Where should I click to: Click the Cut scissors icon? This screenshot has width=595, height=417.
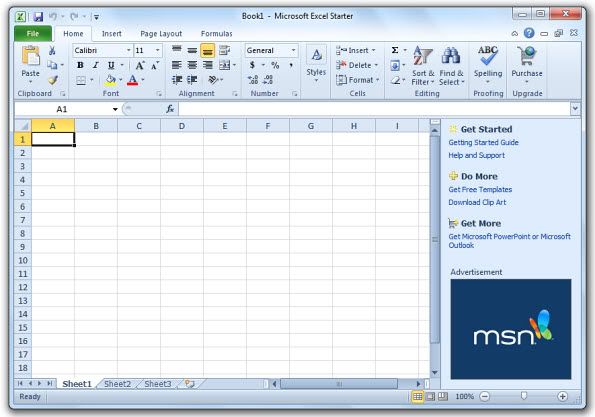point(52,50)
